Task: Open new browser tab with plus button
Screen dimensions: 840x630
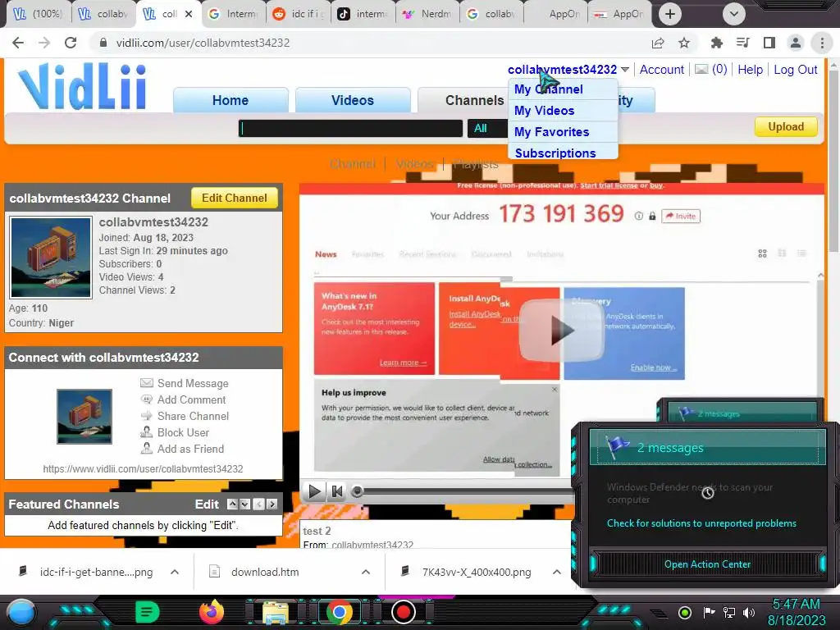Action: (670, 14)
